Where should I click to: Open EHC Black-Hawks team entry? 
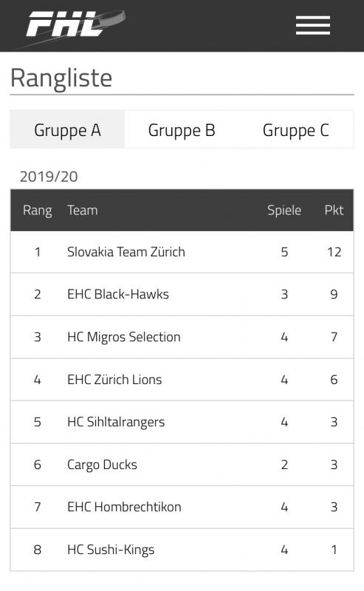(x=118, y=294)
